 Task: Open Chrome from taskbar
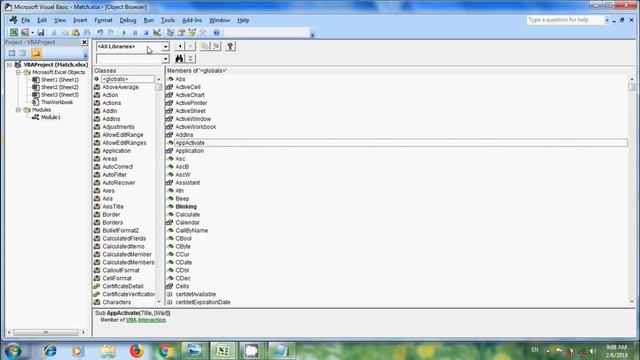166,351
